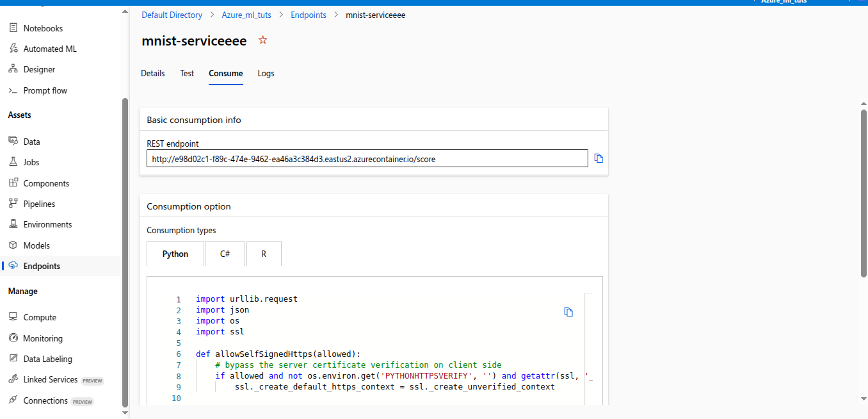Click inside the REST endpoint field

tap(367, 158)
